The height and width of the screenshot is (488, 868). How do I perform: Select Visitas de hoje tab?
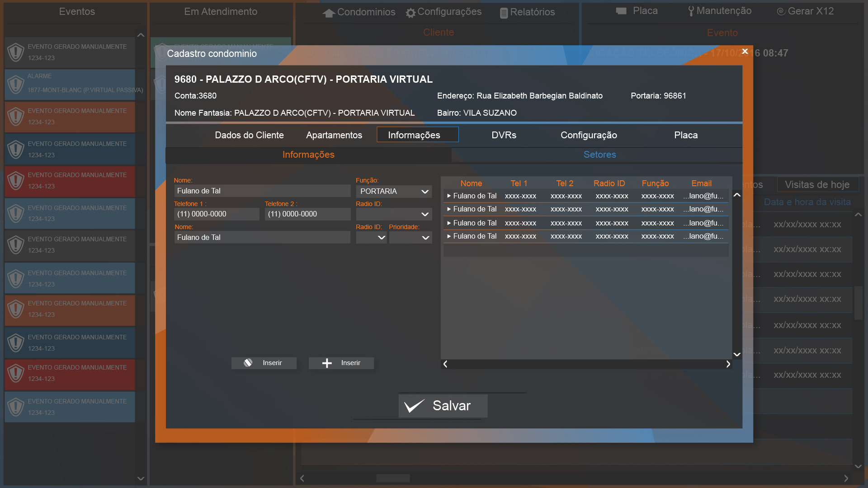[x=817, y=185]
